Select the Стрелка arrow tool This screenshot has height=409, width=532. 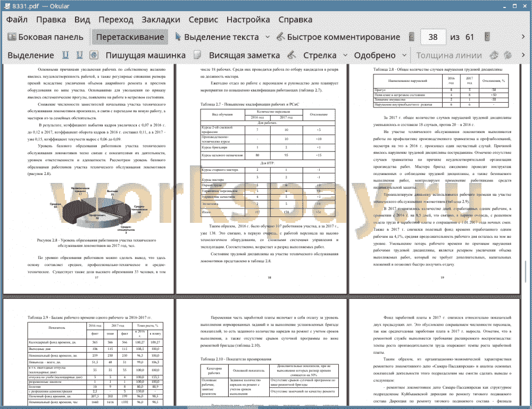[320, 55]
